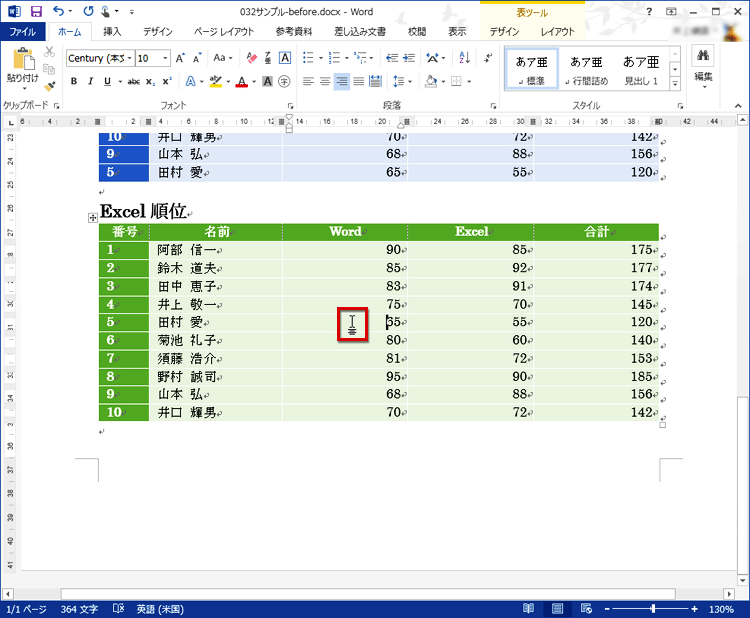Screen dimensions: 750x618
Task: Click the Increase Indent icon
Action: (x=409, y=58)
